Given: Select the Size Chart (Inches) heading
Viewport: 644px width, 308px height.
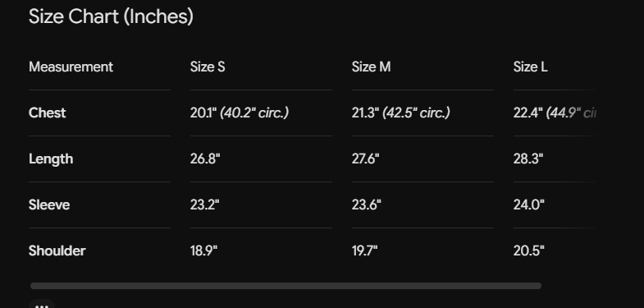Looking at the screenshot, I should point(111,17).
